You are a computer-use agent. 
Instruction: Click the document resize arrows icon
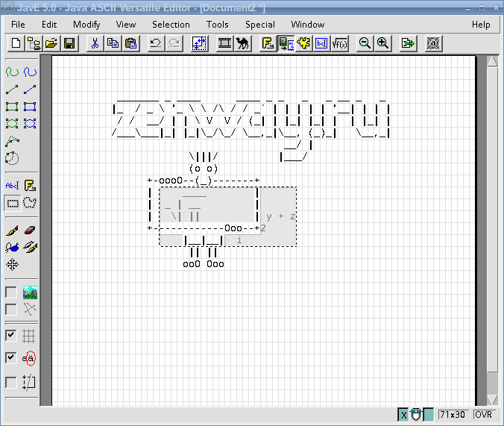(199, 43)
